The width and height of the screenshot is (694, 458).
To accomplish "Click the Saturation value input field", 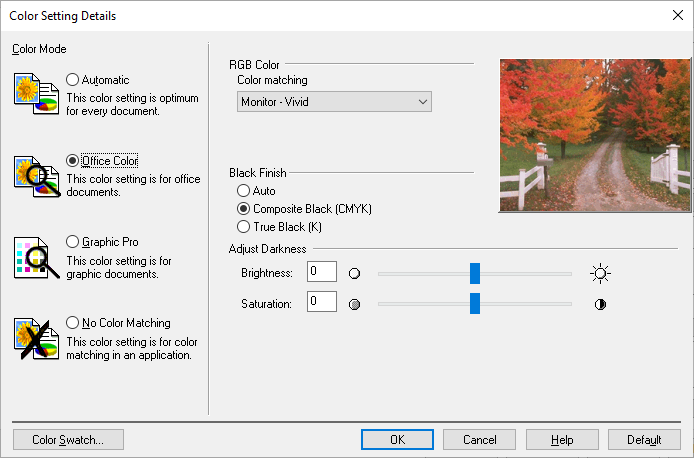I will pos(322,301).
